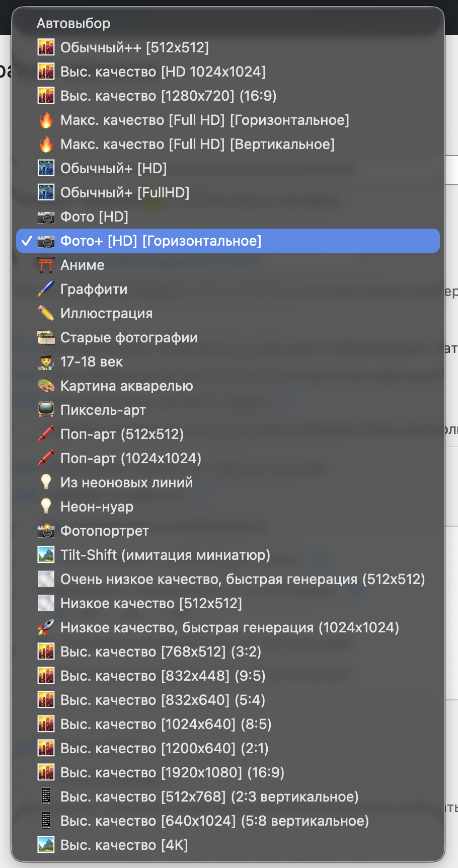Viewport: 458px width, 868px height.
Task: Click the camera icon next to Фото [HD]
Action: coord(46,216)
